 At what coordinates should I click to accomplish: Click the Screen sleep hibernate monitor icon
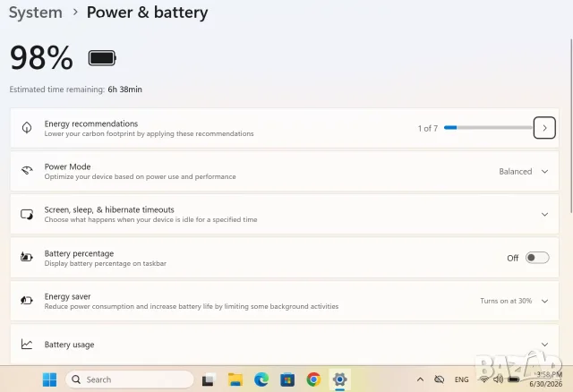pyautogui.click(x=27, y=215)
